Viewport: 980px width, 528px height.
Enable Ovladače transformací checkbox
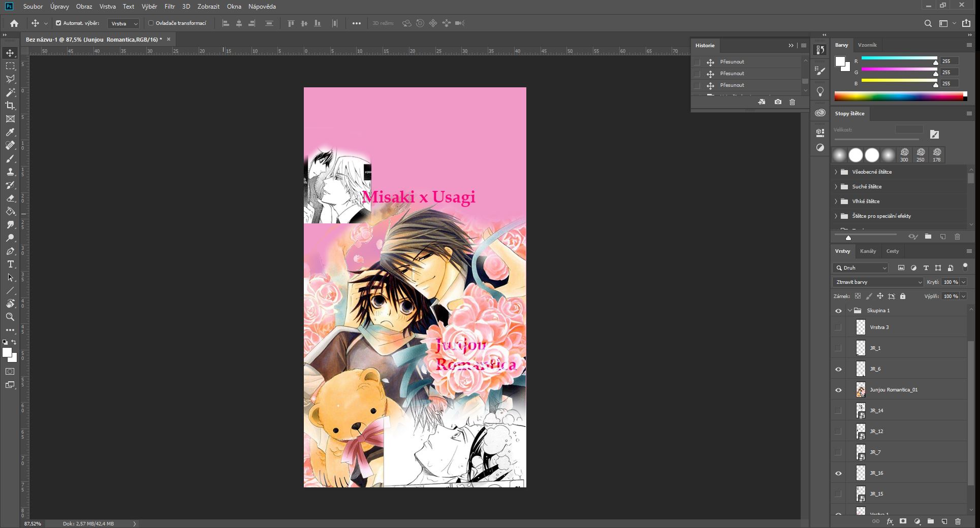point(151,23)
